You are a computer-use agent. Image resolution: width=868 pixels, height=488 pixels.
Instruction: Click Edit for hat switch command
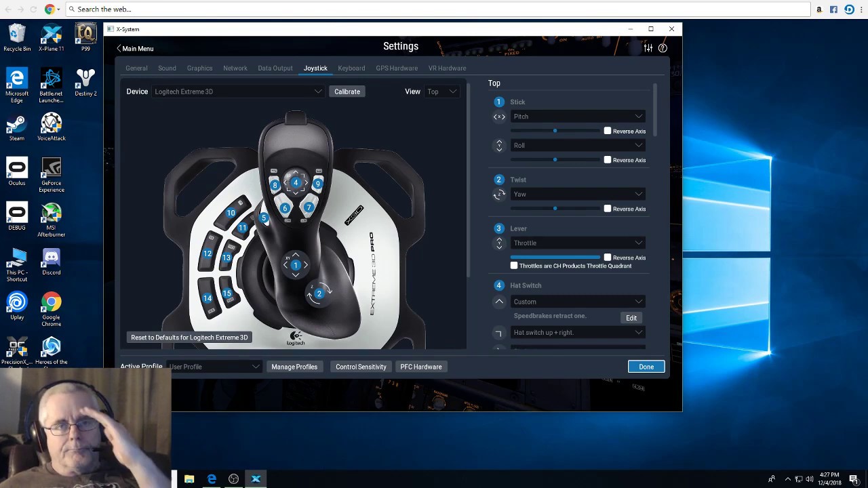coord(631,318)
